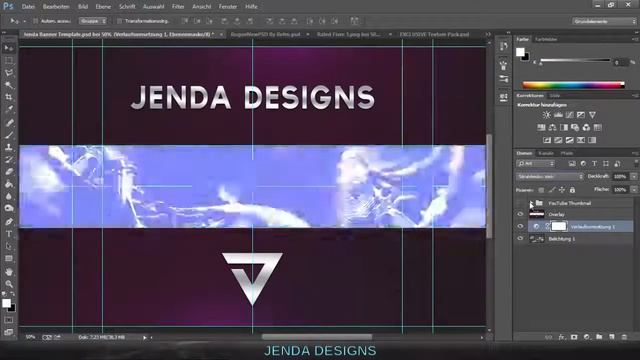640x360 pixels.
Task: Select the Dodge tool
Action: [x=9, y=209]
